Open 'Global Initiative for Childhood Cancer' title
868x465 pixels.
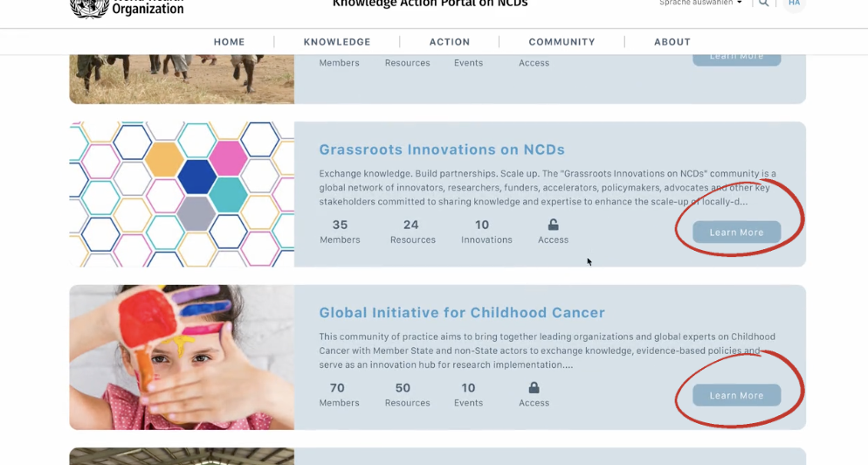point(462,313)
